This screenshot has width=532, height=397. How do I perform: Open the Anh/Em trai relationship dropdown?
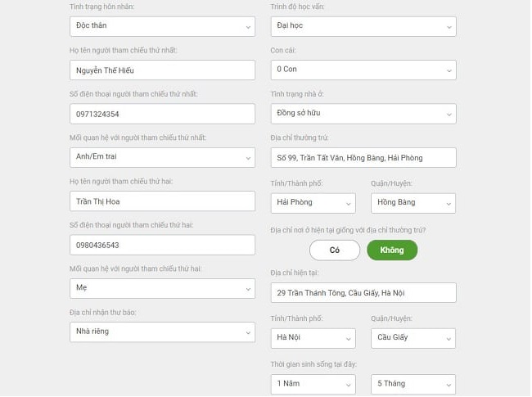(161, 157)
